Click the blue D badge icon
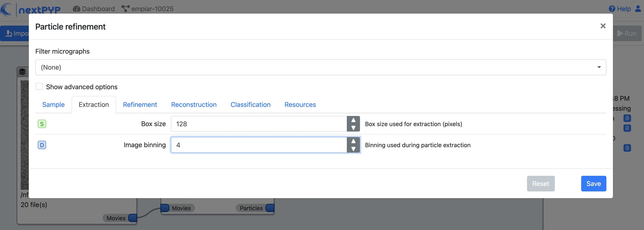Viewport: 644px width, 230px height. 42,145
